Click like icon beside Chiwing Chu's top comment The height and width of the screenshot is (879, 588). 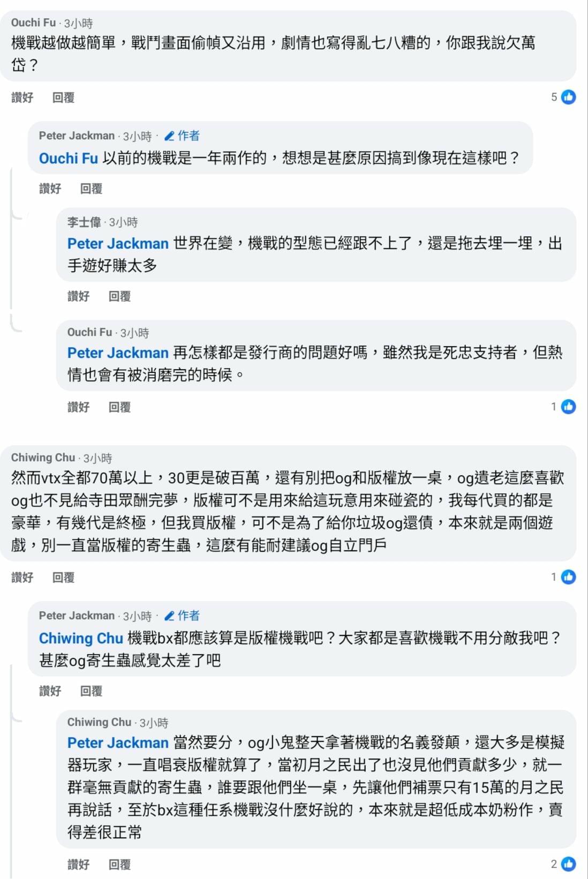click(568, 577)
